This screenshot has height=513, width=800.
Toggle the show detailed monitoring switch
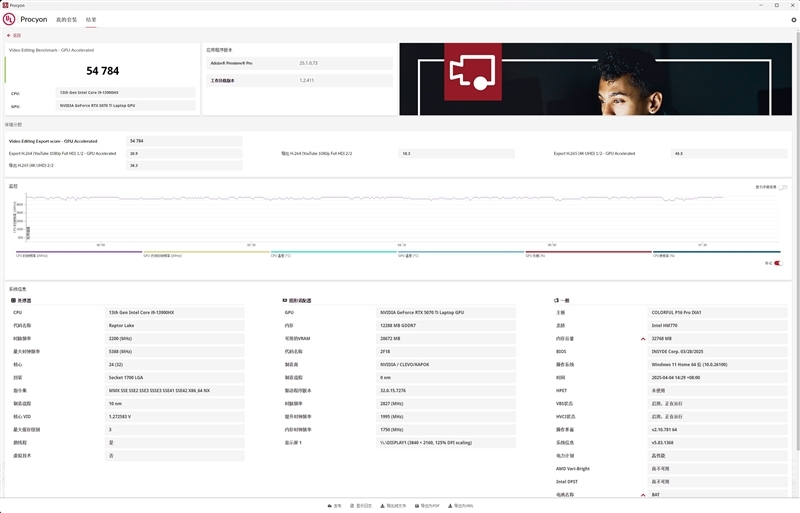(783, 187)
